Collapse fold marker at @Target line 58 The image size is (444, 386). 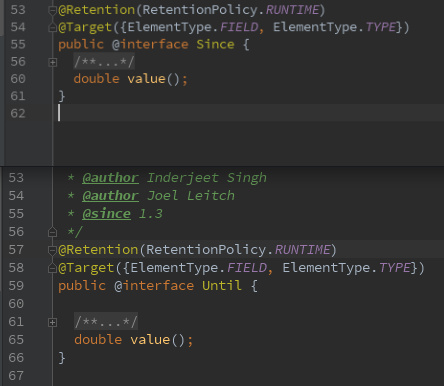(52, 268)
